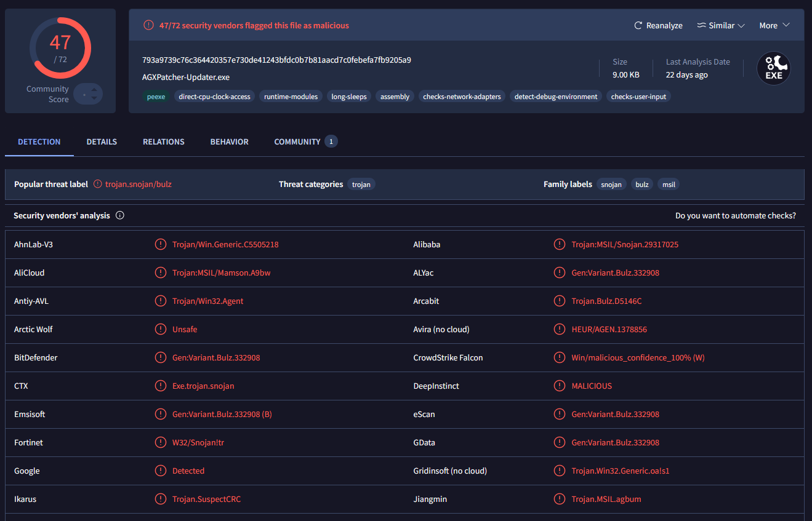The width and height of the screenshot is (812, 521).
Task: Click the long-sleeps tag
Action: pyautogui.click(x=349, y=97)
